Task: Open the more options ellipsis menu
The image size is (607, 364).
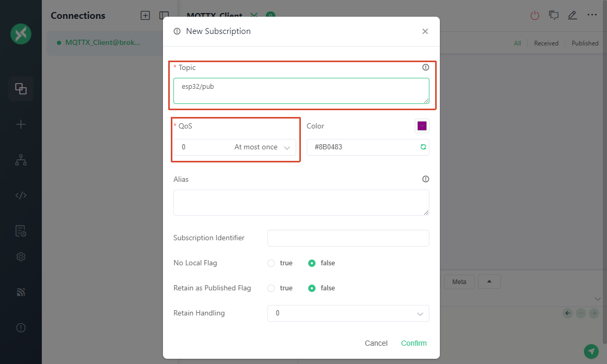Action: click(592, 15)
